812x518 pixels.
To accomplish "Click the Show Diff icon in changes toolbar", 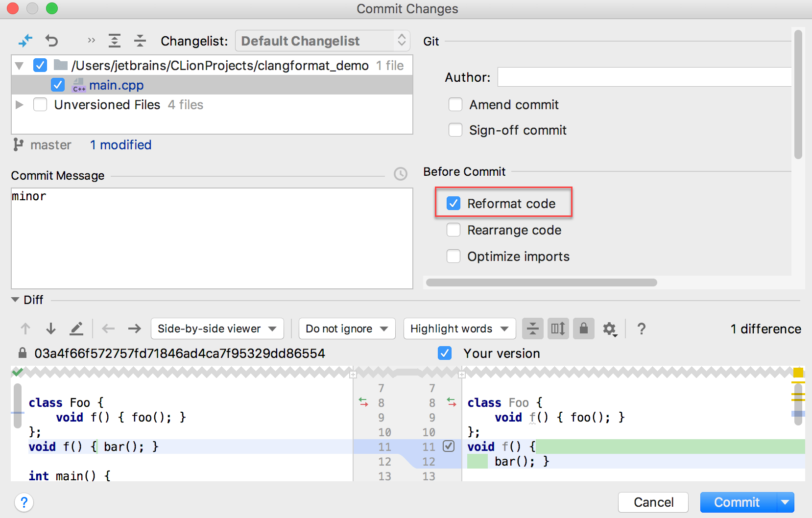I will [x=25, y=41].
